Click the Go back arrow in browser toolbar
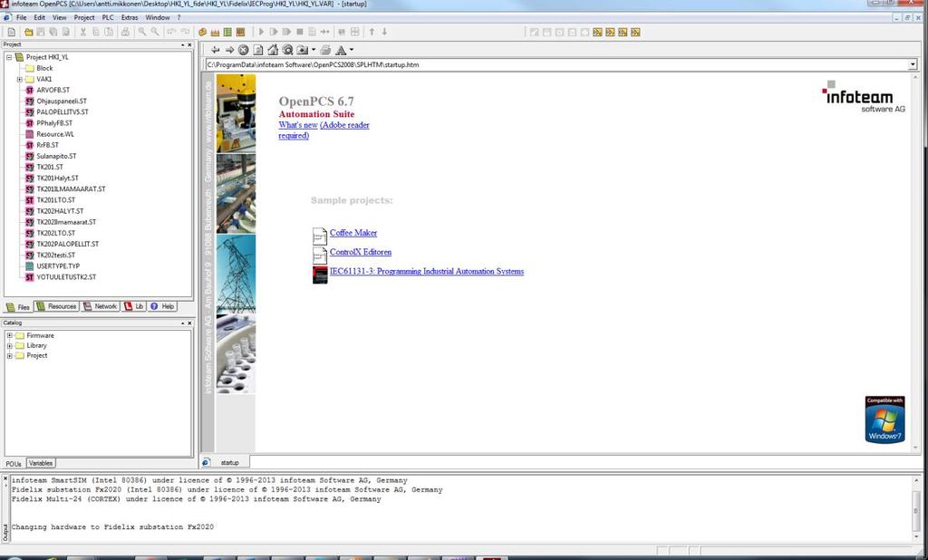Screen dimensions: 928x560 pos(215,51)
